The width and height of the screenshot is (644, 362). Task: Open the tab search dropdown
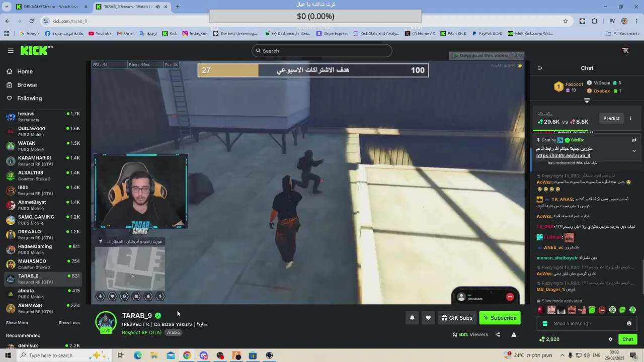pos(7,7)
